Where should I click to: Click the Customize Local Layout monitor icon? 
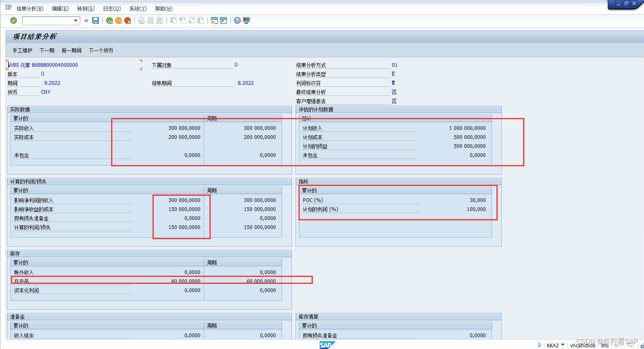[x=246, y=20]
